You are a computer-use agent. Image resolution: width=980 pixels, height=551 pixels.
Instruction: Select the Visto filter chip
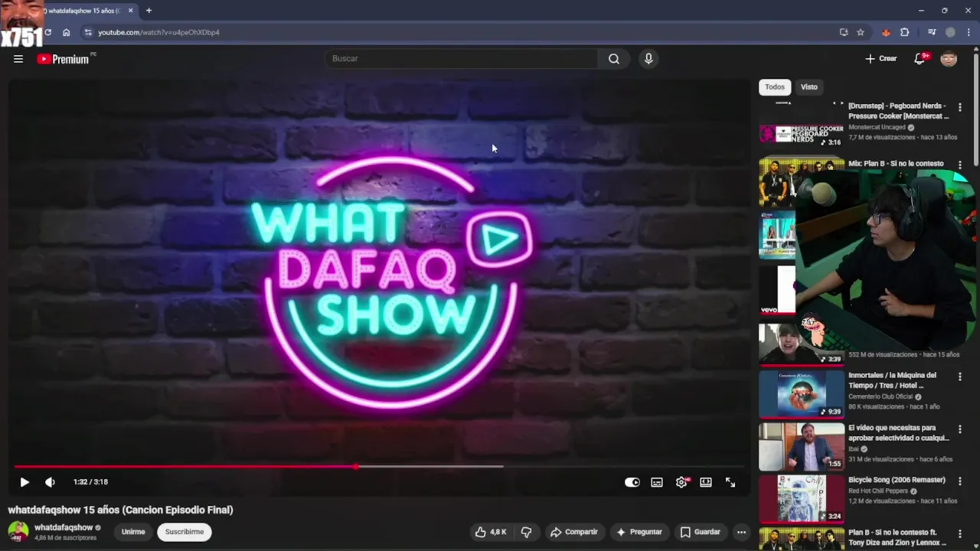click(x=809, y=87)
